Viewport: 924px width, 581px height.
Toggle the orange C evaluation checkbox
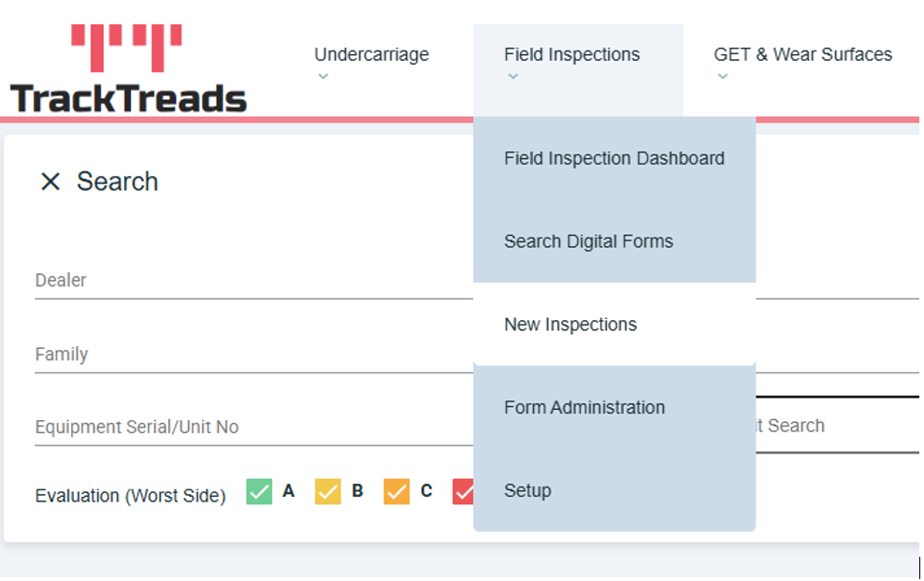(x=397, y=491)
